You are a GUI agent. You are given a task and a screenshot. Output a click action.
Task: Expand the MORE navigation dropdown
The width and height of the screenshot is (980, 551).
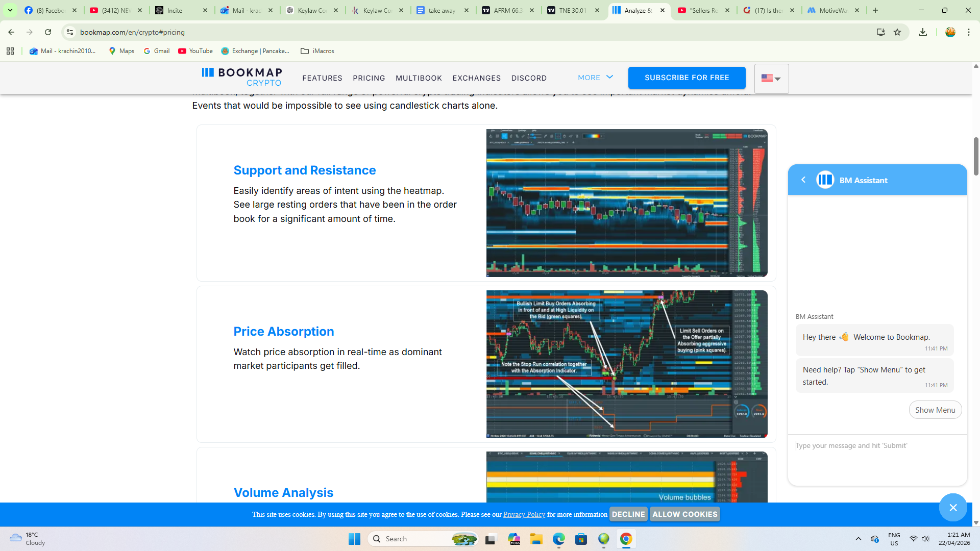point(595,78)
